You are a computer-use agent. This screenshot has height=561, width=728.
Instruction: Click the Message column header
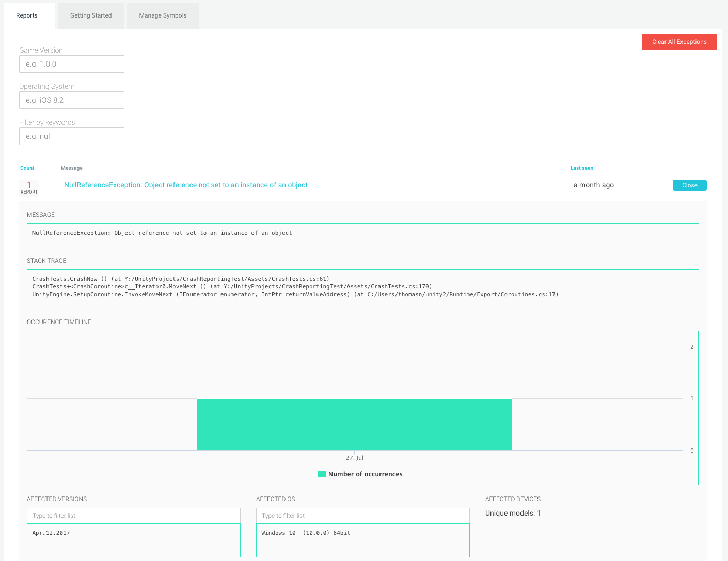[72, 168]
